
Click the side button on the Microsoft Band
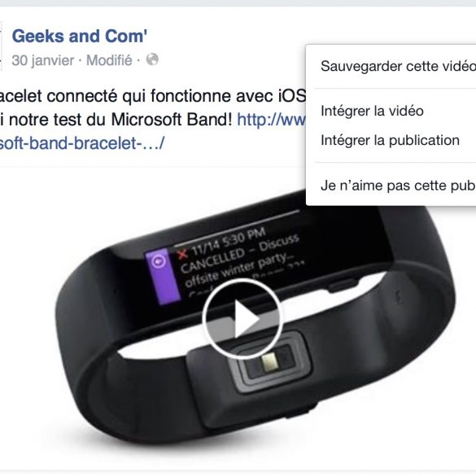click(x=342, y=285)
